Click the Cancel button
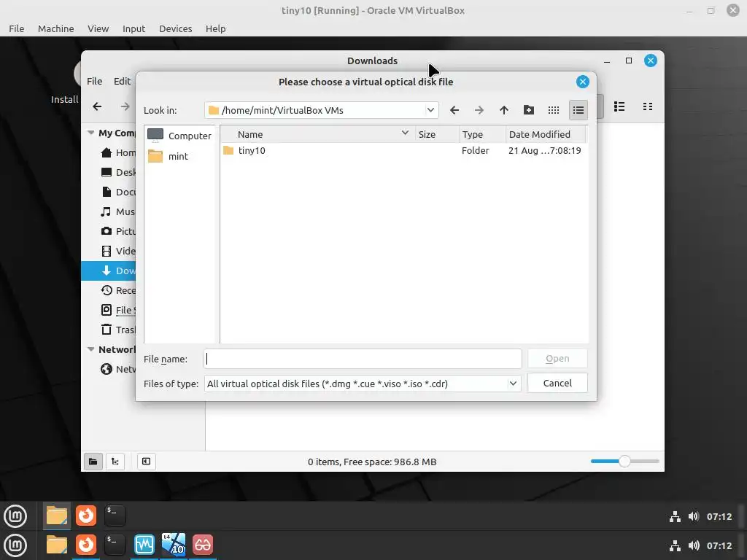 (x=557, y=383)
